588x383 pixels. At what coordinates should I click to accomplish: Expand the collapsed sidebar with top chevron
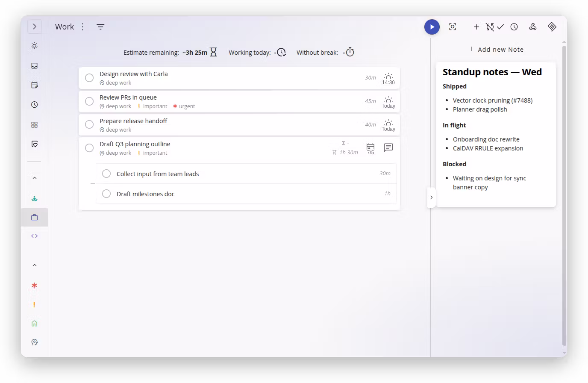[x=35, y=27]
